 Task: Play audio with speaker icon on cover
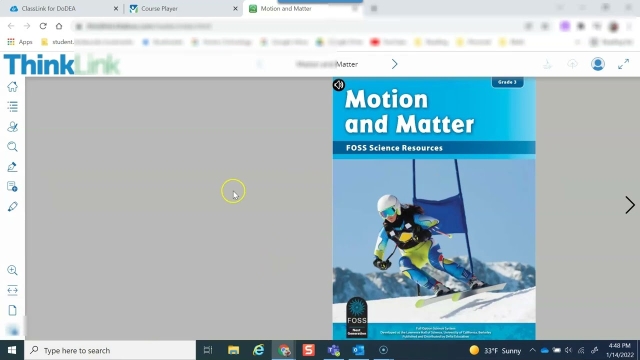click(x=339, y=85)
